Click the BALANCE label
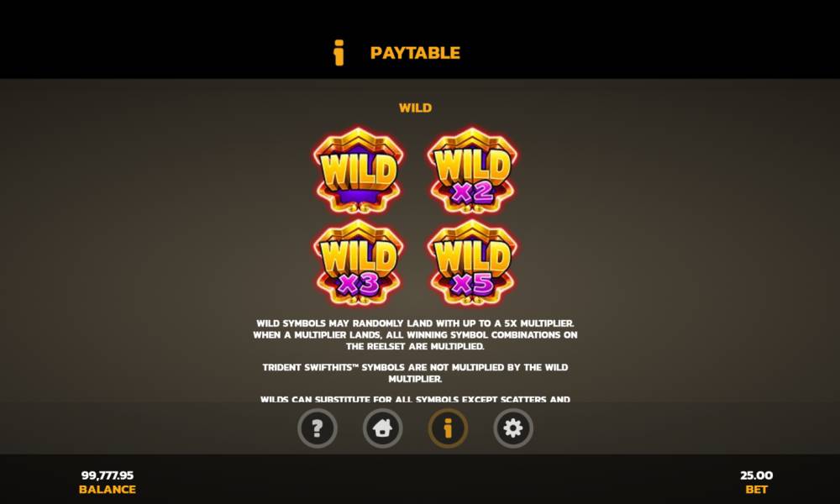This screenshot has height=504, width=840. 108,490
